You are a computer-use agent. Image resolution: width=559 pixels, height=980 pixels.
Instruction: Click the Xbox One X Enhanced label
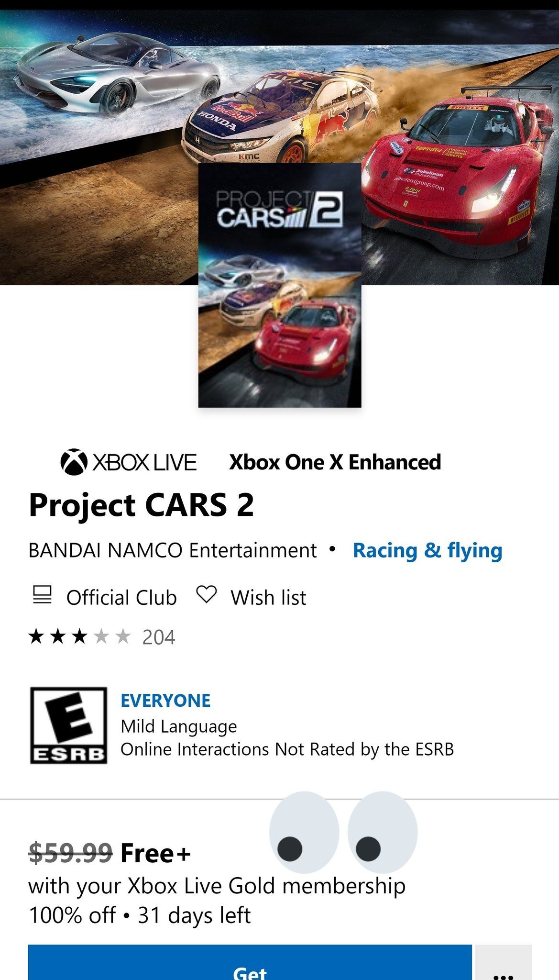click(335, 462)
